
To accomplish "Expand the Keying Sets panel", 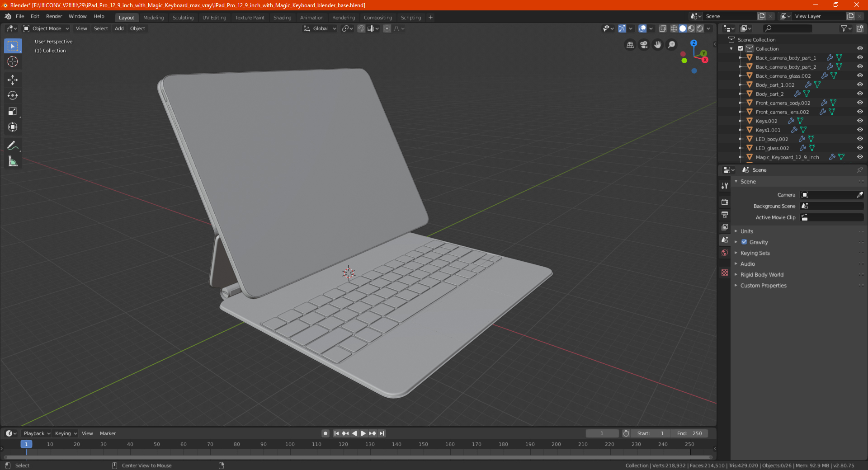I will [755, 253].
